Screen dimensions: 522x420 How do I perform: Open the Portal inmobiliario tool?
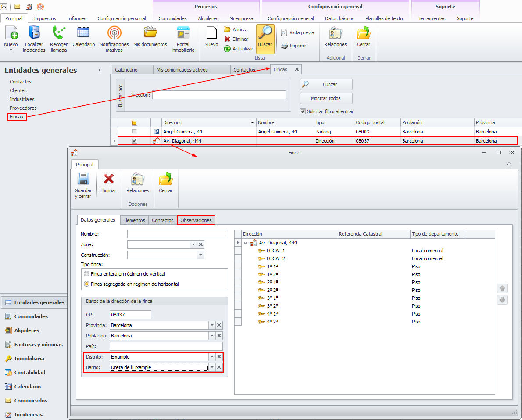(183, 33)
